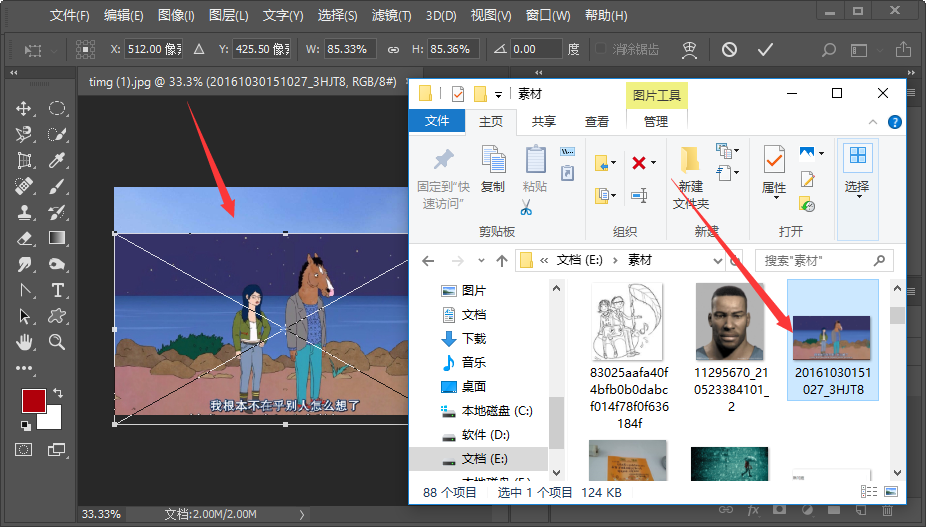Switch to the 查看 ribbon tab
Screen dimensions: 926x527
point(596,122)
